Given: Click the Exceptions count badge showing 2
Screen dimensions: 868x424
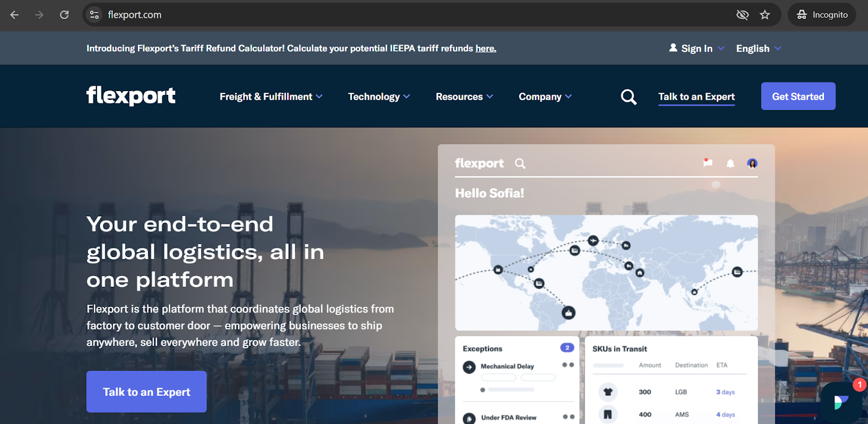Looking at the screenshot, I should pos(567,348).
